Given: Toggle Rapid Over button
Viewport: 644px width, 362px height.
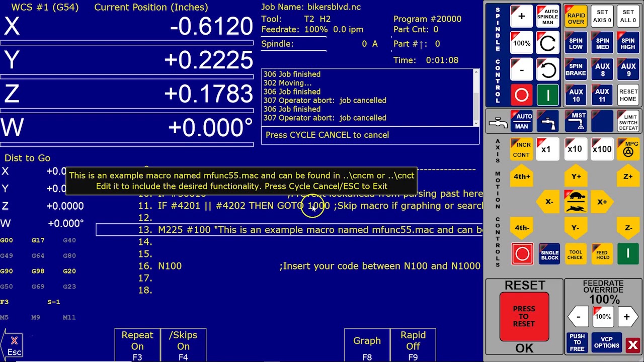Looking at the screenshot, I should pos(576,17).
